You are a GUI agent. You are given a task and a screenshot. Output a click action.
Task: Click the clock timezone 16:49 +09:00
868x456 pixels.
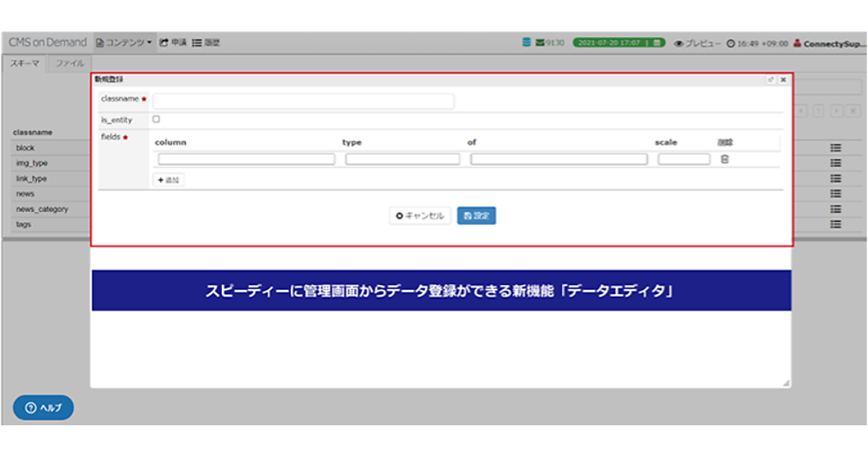[757, 43]
